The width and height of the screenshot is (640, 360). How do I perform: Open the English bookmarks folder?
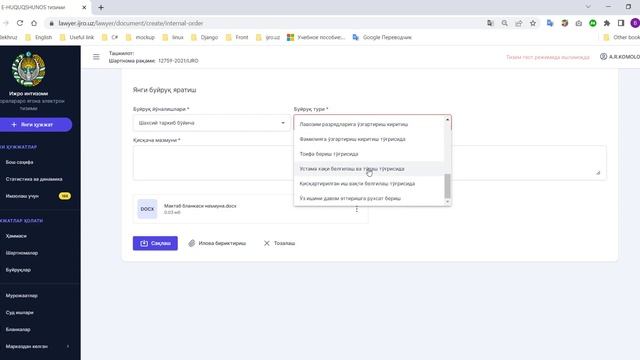click(x=39, y=37)
